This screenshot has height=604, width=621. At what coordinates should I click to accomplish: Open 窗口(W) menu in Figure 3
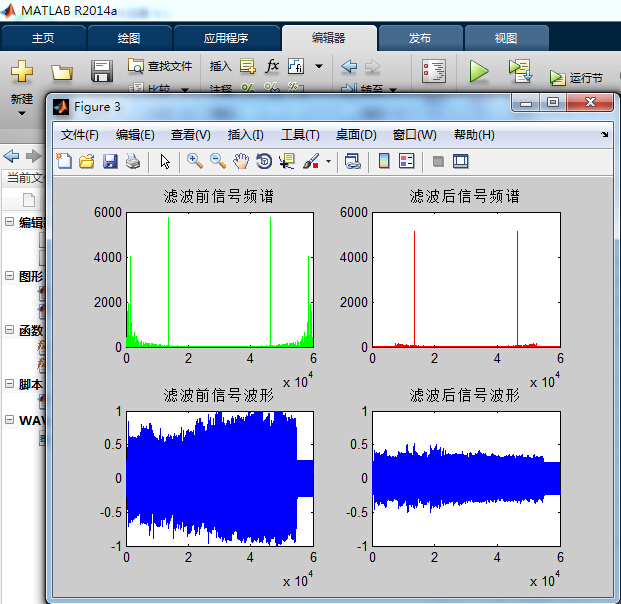tap(414, 135)
